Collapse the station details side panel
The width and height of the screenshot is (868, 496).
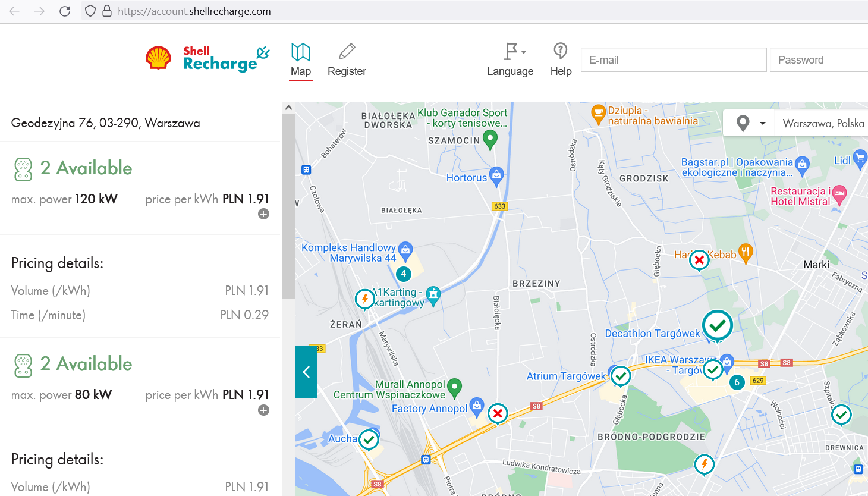click(306, 372)
